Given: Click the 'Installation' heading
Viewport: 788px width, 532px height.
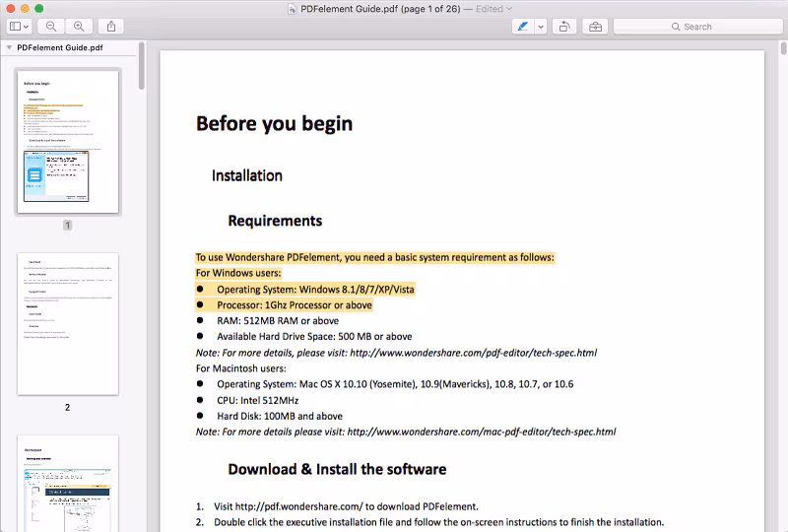Looking at the screenshot, I should tap(247, 175).
